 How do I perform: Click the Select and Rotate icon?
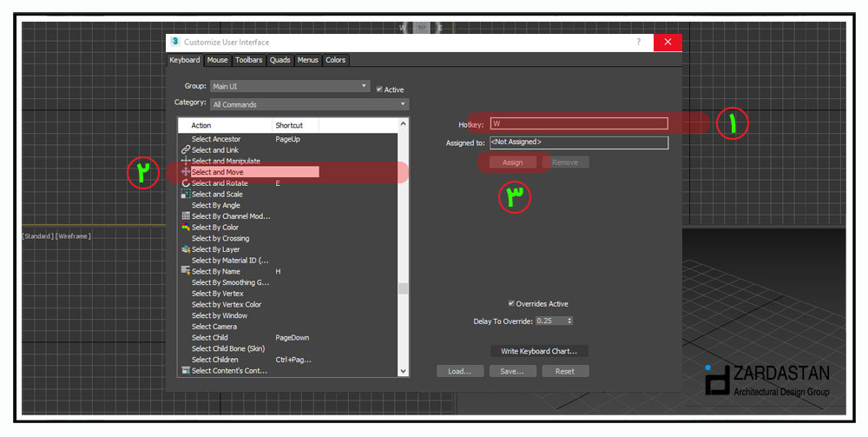point(185,183)
